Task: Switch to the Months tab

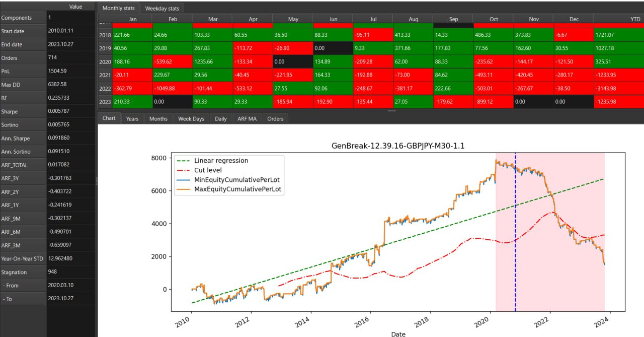Action: 158,118
